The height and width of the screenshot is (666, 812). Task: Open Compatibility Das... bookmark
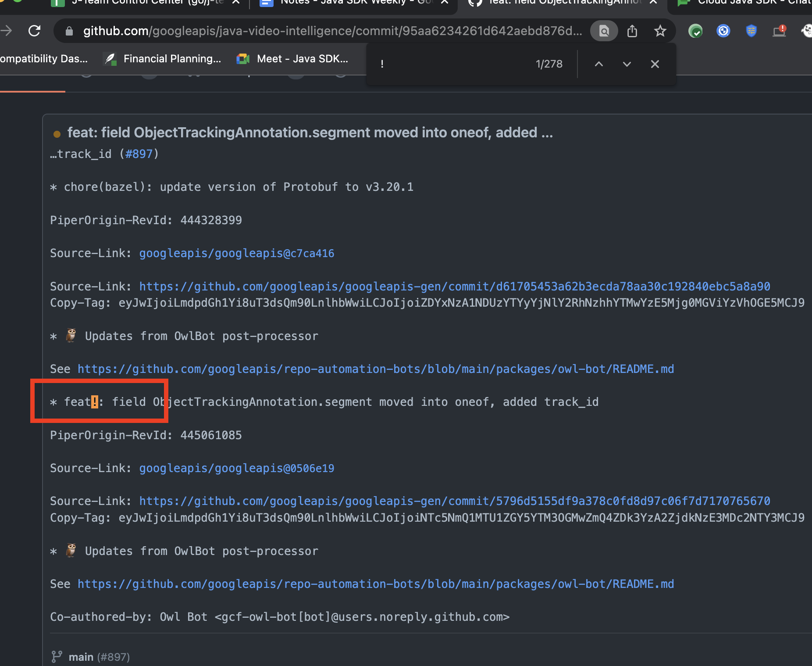coord(44,59)
